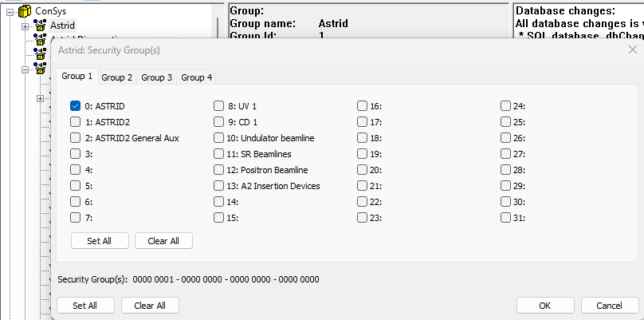Uncheck the 0: ASTRID checkbox
Image resolution: width=644 pixels, height=320 pixels.
pyautogui.click(x=76, y=106)
